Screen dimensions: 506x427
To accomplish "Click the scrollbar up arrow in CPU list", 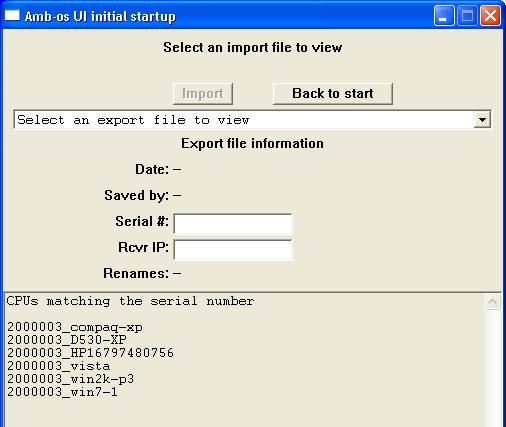I will coord(492,301).
